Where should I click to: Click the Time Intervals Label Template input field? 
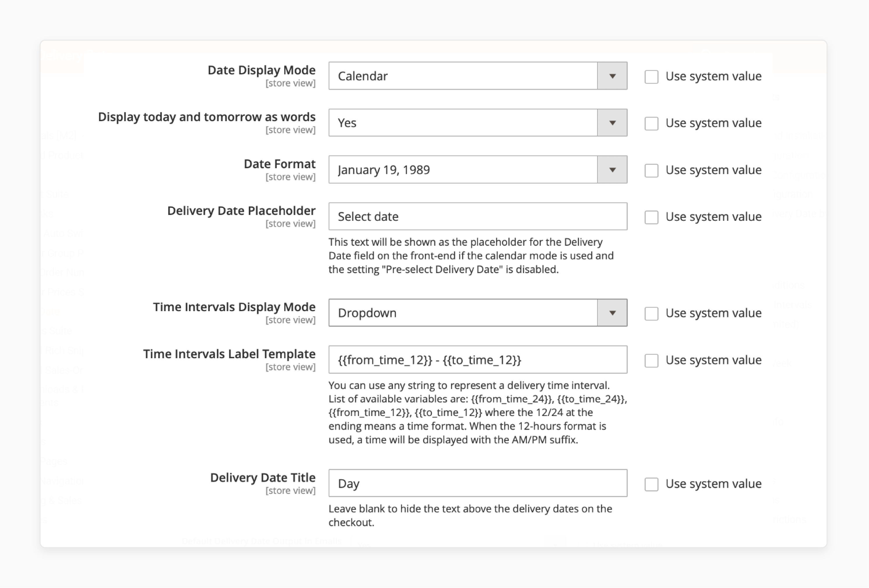point(478,360)
